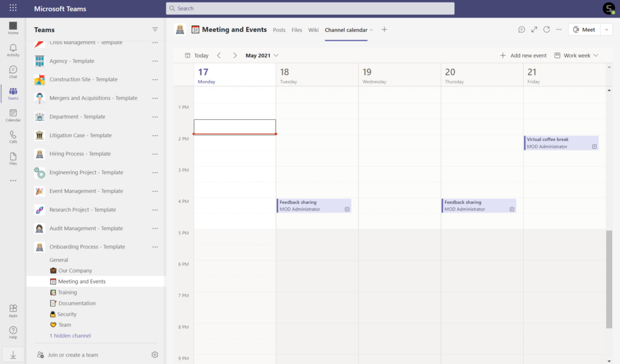
Task: Click the Meet button
Action: pos(584,30)
